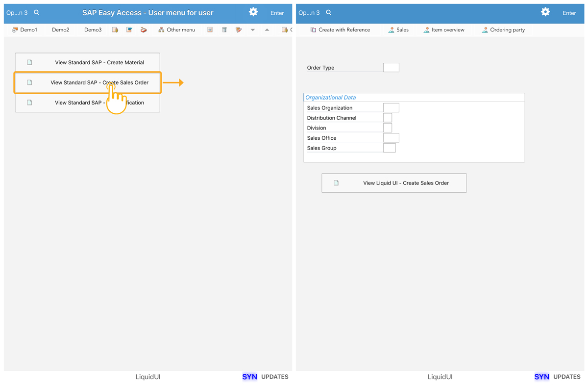Click the move favorites up arrow
Image resolution: width=588 pixels, height=386 pixels.
click(267, 30)
